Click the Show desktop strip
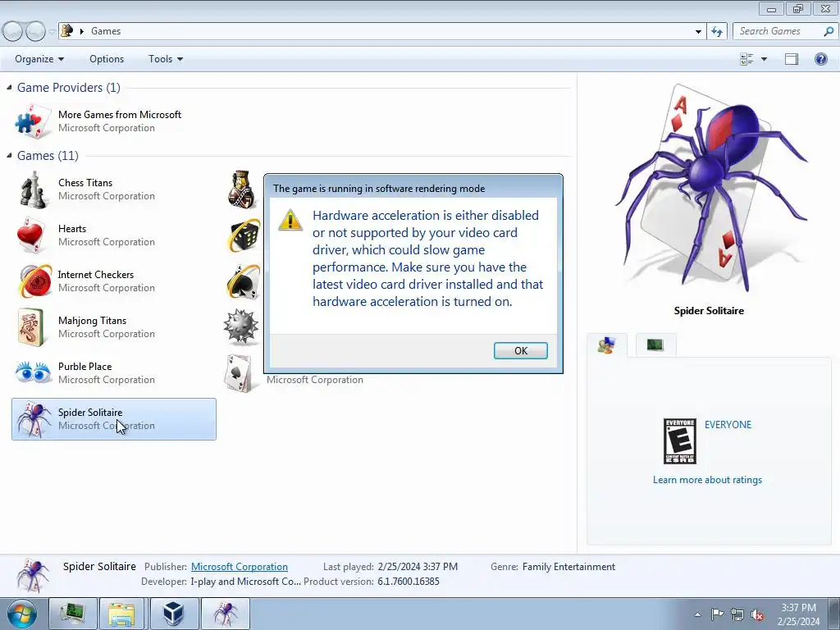Viewport: 840px width, 630px height. [x=833, y=614]
